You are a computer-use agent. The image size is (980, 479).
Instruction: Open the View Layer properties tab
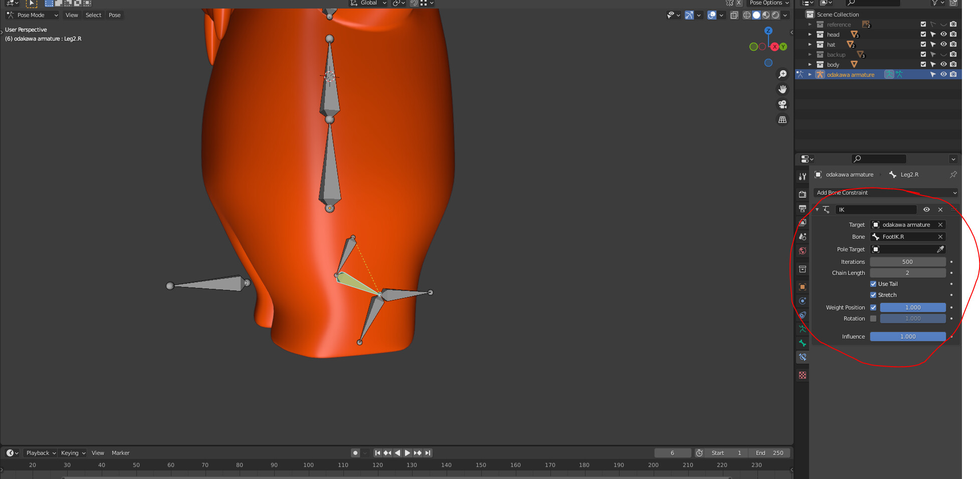(x=803, y=222)
